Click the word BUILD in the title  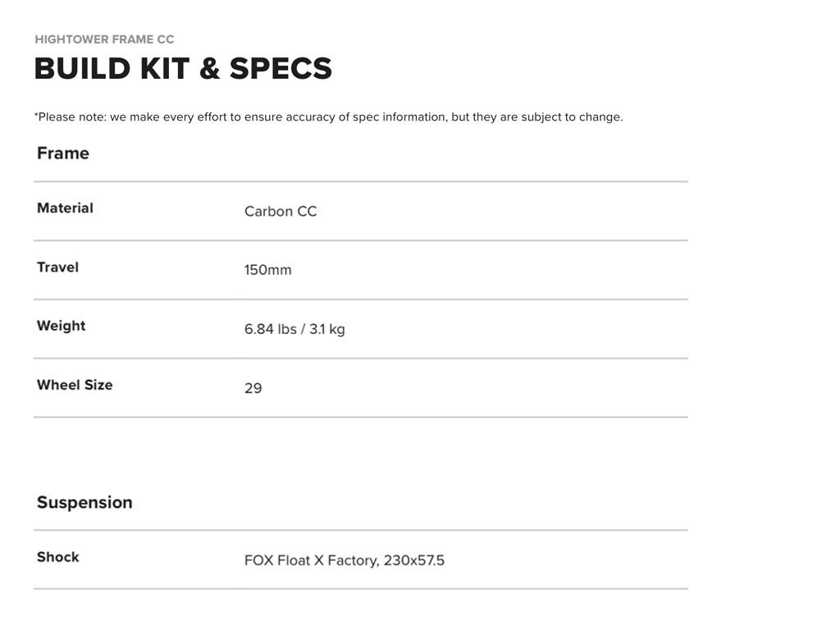click(82, 69)
